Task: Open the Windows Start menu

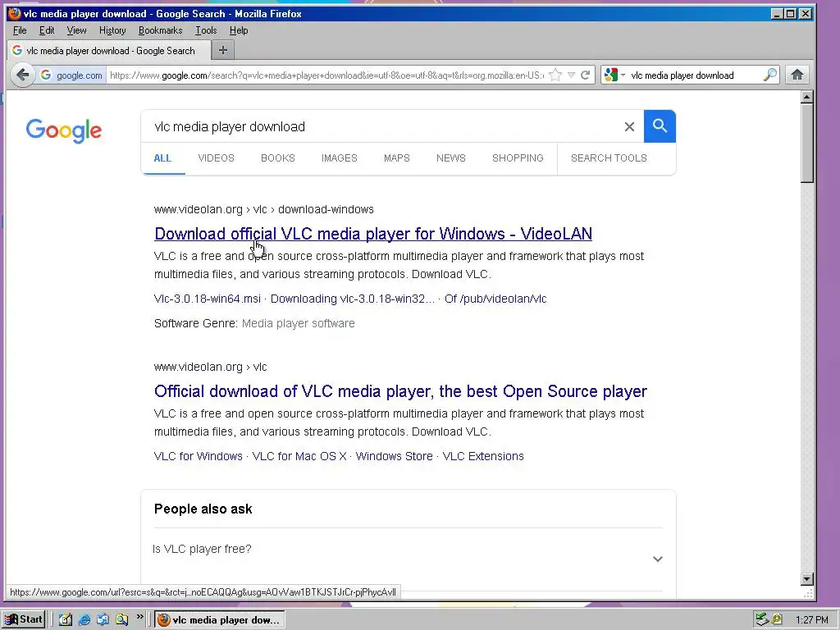Action: coord(24,620)
